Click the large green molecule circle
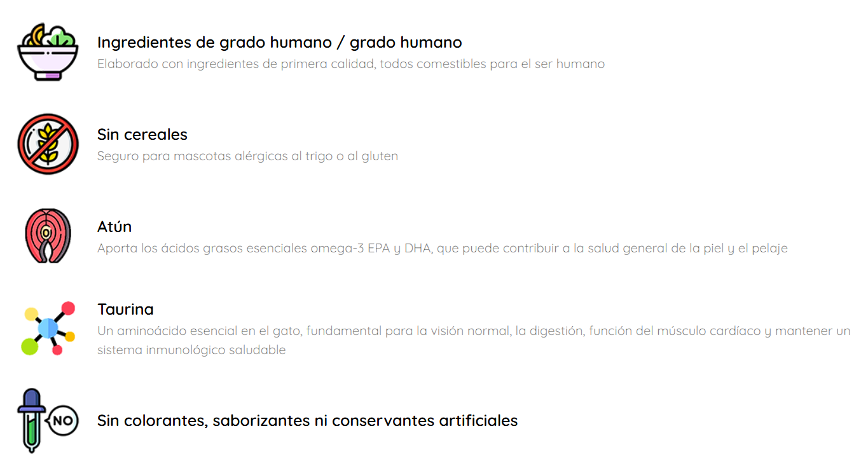Screen dimensions: 868x466 point(30,346)
